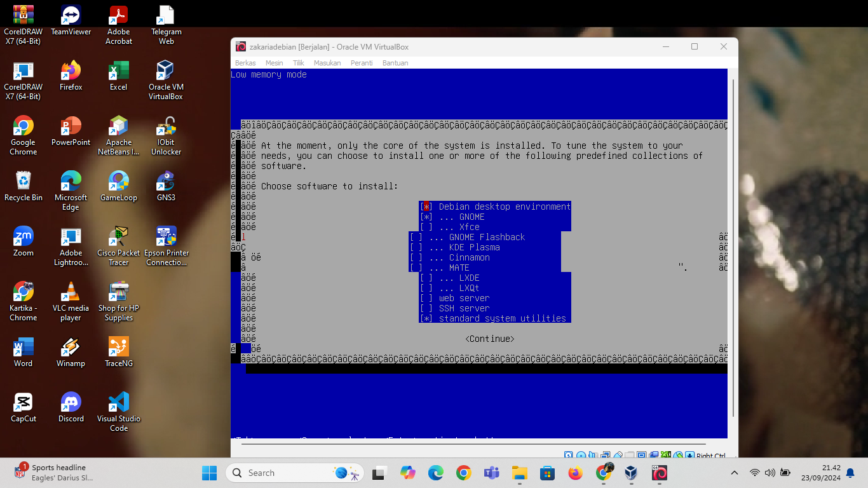The width and height of the screenshot is (868, 488).
Task: Toggle the KDE Plasma checkbox
Action: 416,247
